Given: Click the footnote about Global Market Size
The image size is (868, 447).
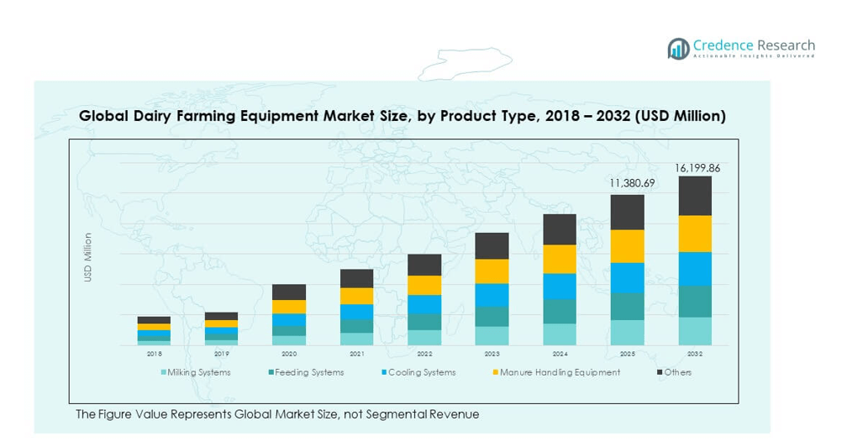Looking at the screenshot, I should pyautogui.click(x=276, y=414).
